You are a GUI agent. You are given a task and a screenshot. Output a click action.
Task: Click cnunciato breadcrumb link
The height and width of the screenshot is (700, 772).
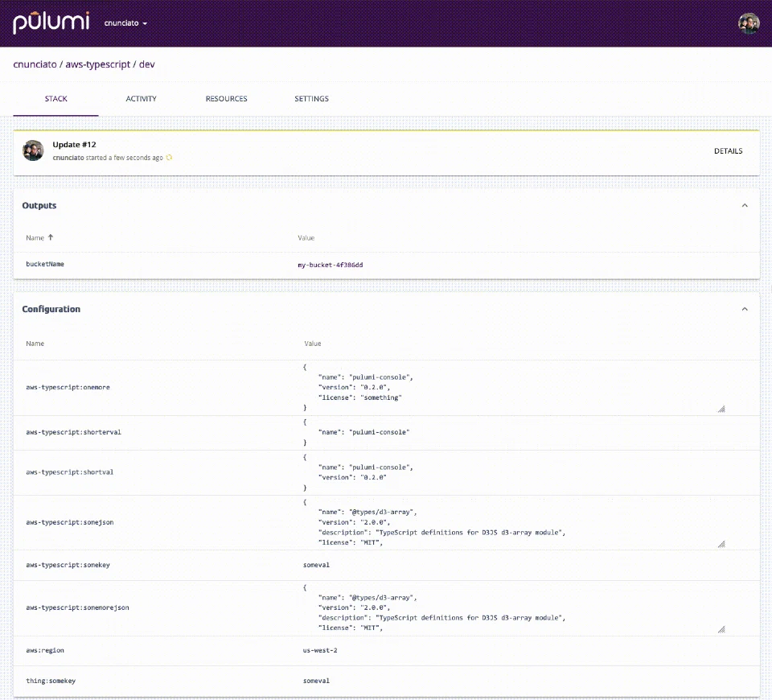(35, 64)
